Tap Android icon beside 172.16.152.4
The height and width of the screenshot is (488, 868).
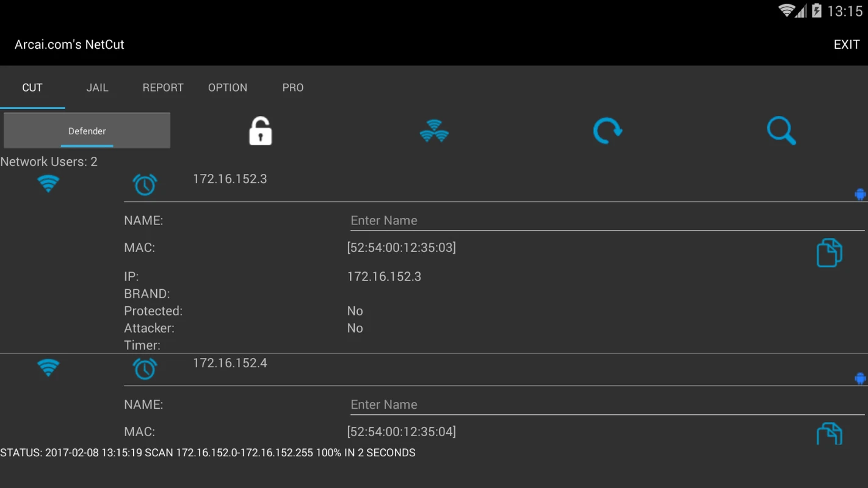tap(860, 379)
